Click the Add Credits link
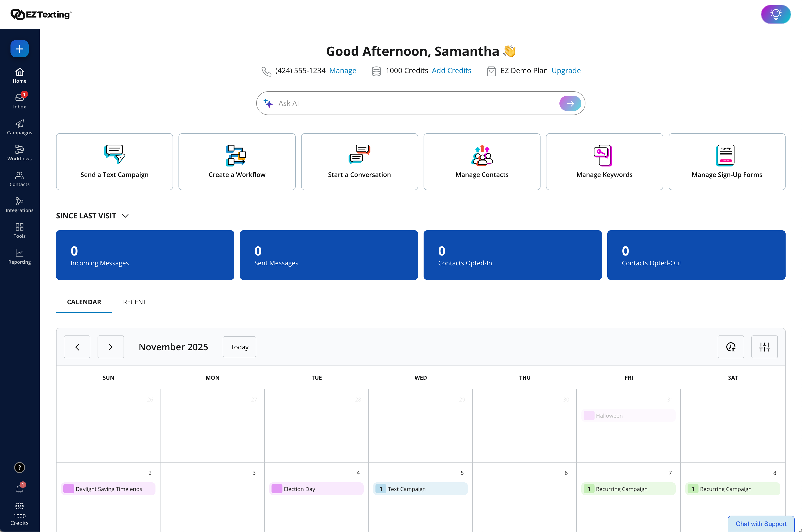The width and height of the screenshot is (802, 532). 451,71
